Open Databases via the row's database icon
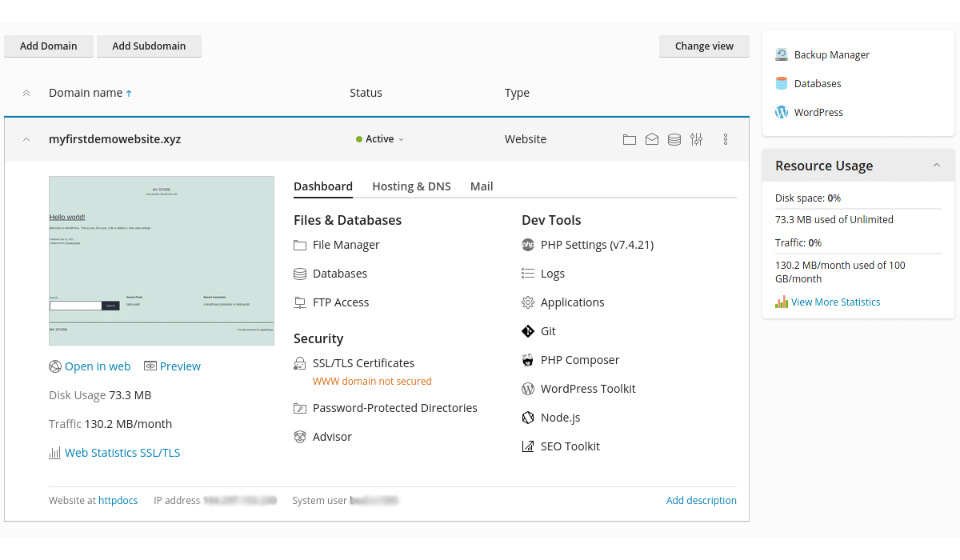The width and height of the screenshot is (960, 560). coord(674,138)
